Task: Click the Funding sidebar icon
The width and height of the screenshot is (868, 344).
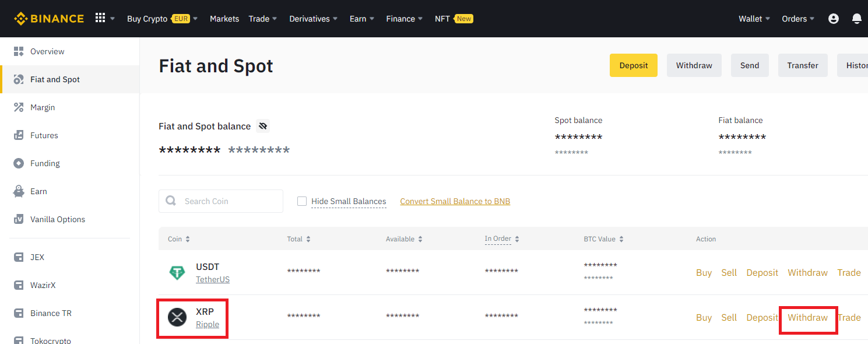Action: pyautogui.click(x=19, y=163)
